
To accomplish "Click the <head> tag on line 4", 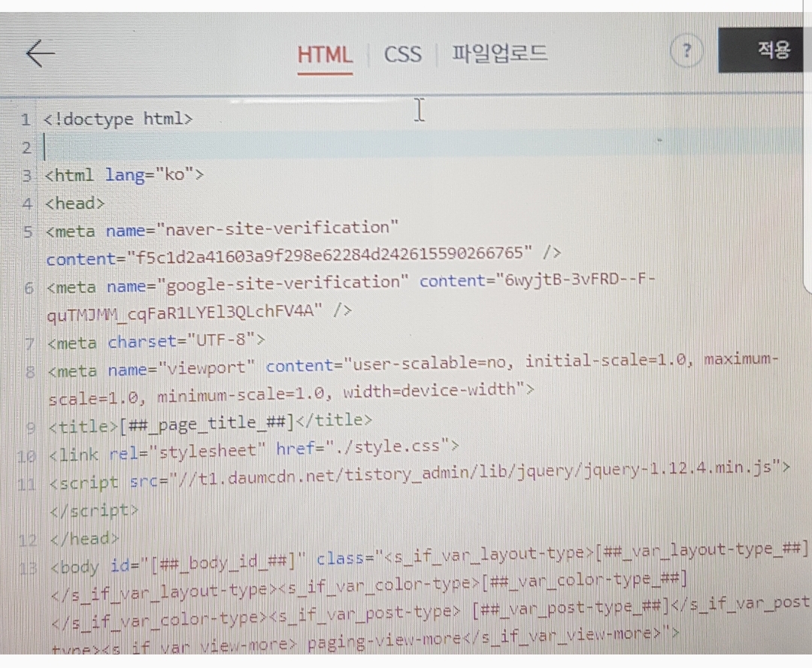I will pyautogui.click(x=74, y=204).
